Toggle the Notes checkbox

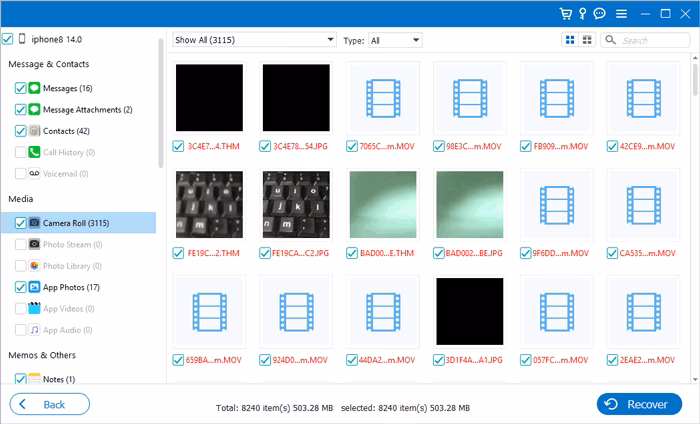pos(21,379)
